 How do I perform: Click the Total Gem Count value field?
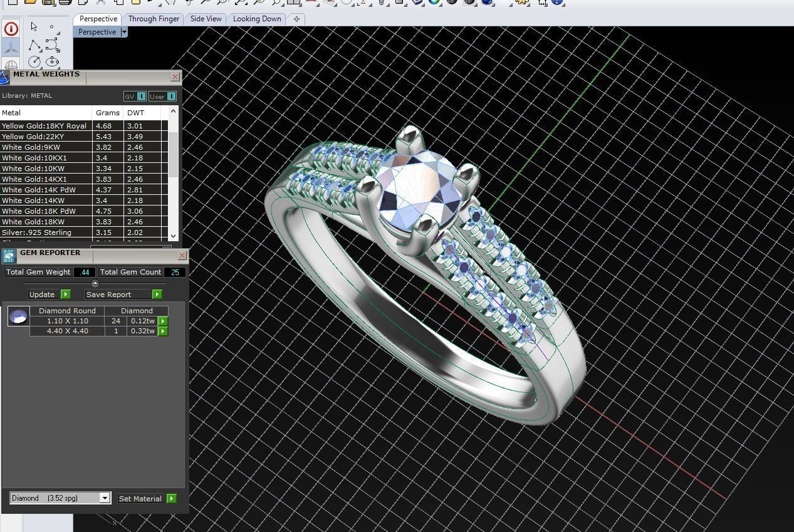point(174,272)
